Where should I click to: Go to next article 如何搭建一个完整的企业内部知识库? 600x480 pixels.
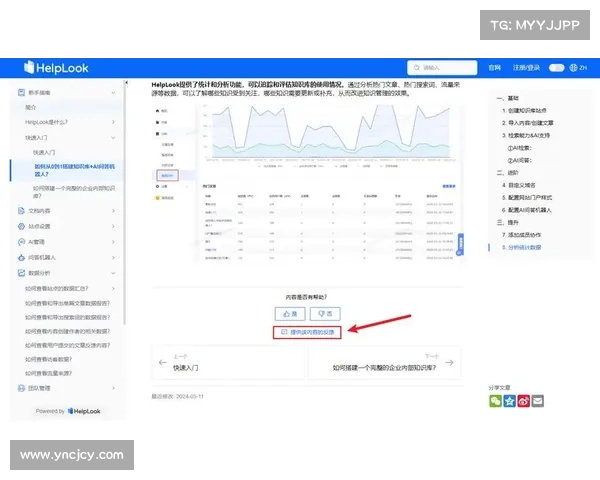[385, 366]
